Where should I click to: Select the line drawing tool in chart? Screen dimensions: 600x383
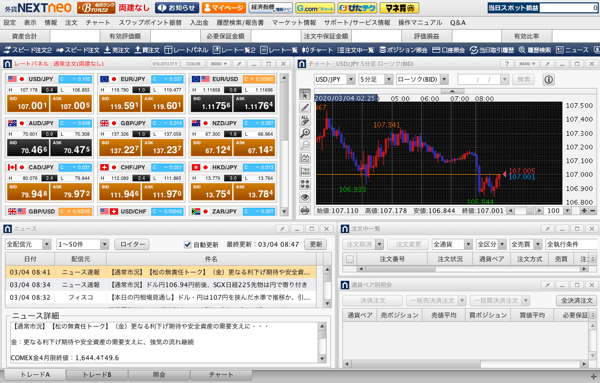tap(305, 108)
